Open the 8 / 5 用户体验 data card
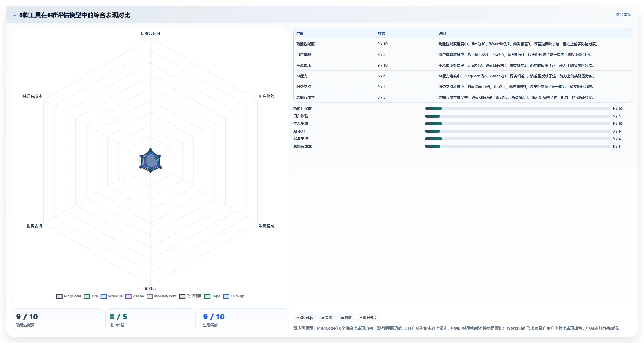 click(150, 320)
